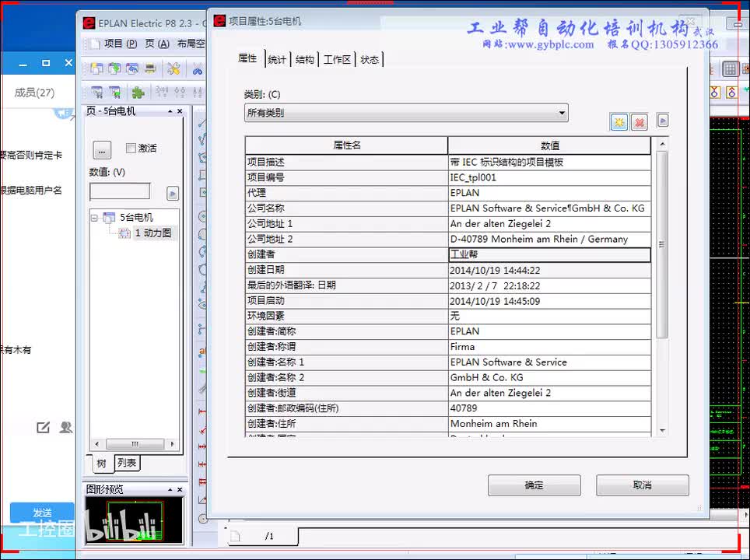Click the open project toolbar icon
Screen dimensions: 750x560
point(114,68)
